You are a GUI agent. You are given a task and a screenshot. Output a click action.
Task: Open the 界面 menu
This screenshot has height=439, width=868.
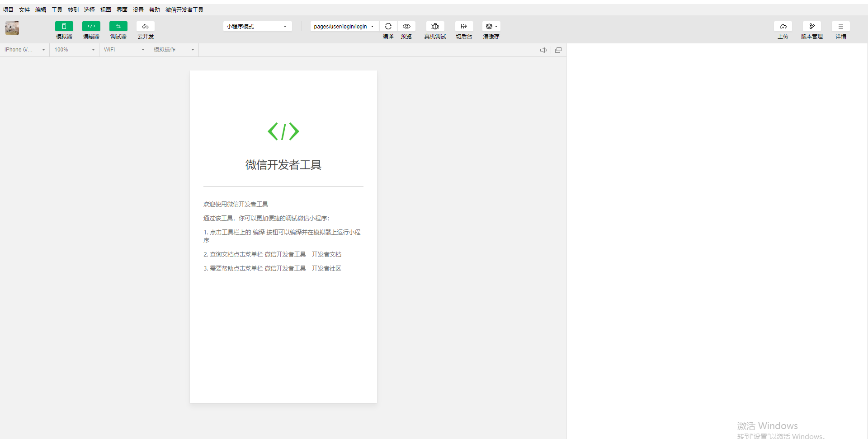(x=122, y=9)
